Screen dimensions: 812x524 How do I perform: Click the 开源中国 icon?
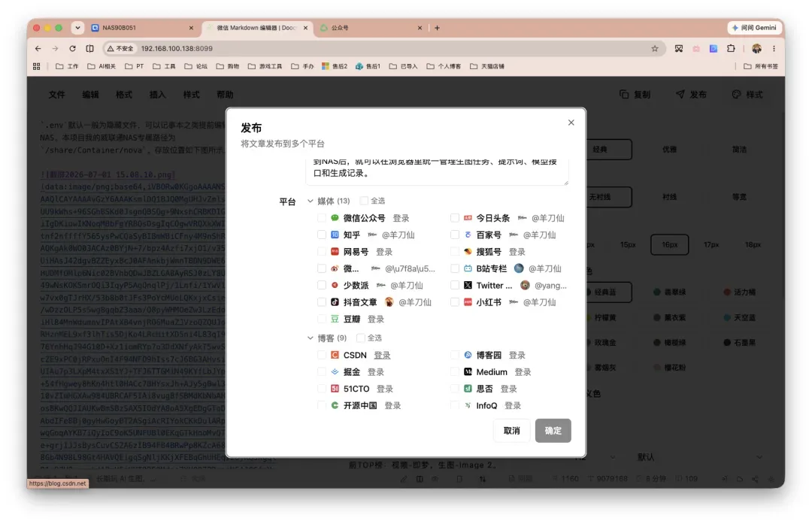(x=335, y=405)
